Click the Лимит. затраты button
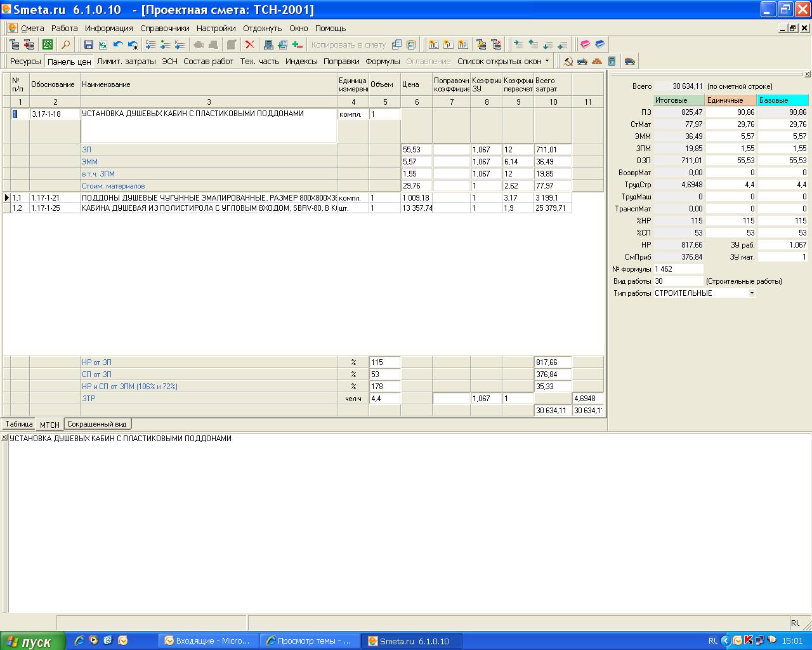Screen dimensions: 812x650 (126, 62)
